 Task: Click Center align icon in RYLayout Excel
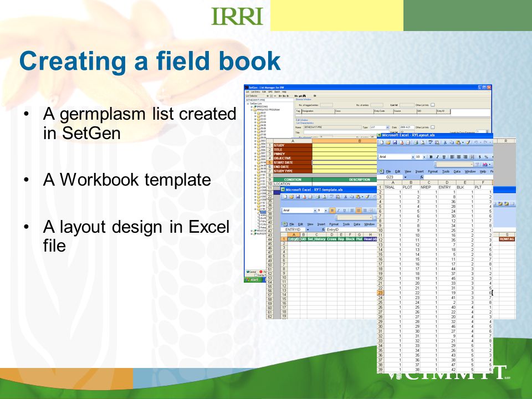tap(459, 157)
